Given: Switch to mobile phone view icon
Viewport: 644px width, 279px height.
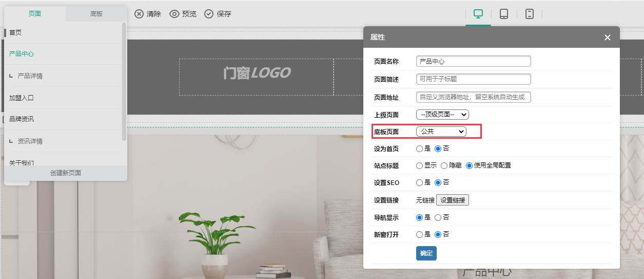Looking at the screenshot, I should coord(530,14).
